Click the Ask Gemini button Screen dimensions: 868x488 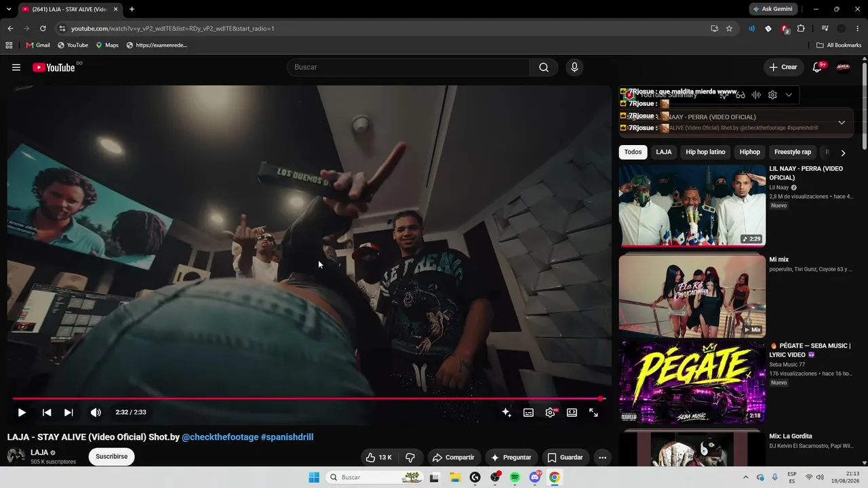(772, 9)
